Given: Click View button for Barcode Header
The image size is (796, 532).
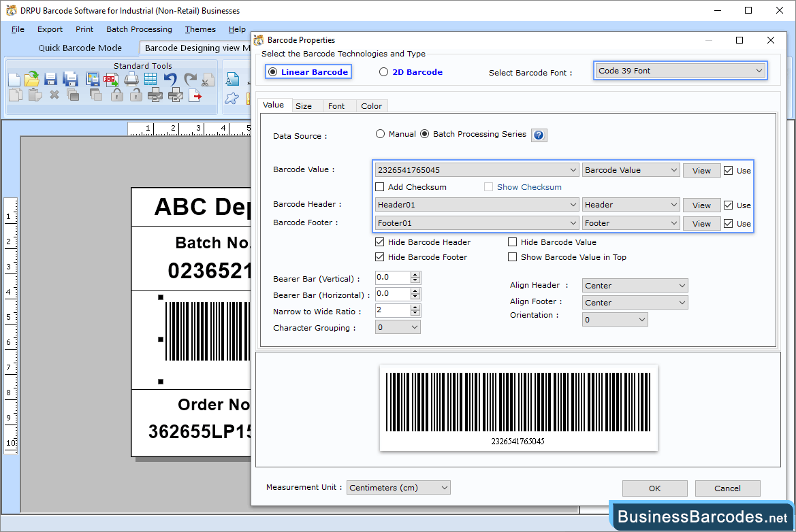Looking at the screenshot, I should 701,205.
